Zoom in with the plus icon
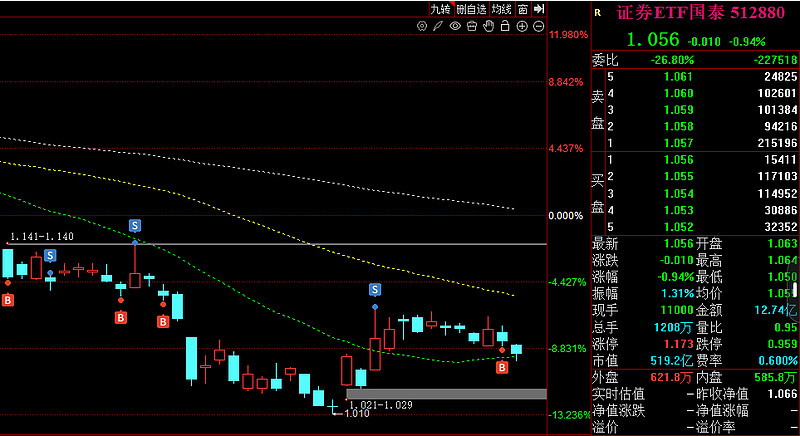This screenshot has height=436, width=800. click(x=522, y=27)
